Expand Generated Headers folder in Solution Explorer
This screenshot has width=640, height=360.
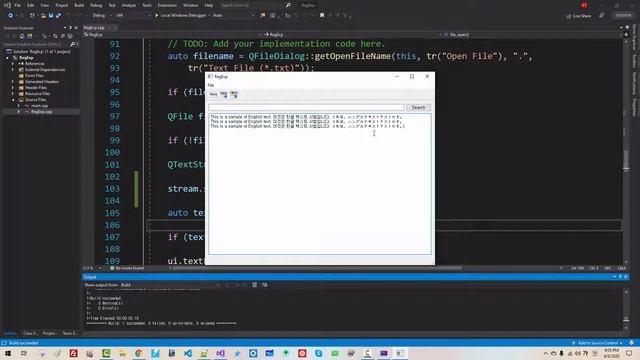(13, 82)
